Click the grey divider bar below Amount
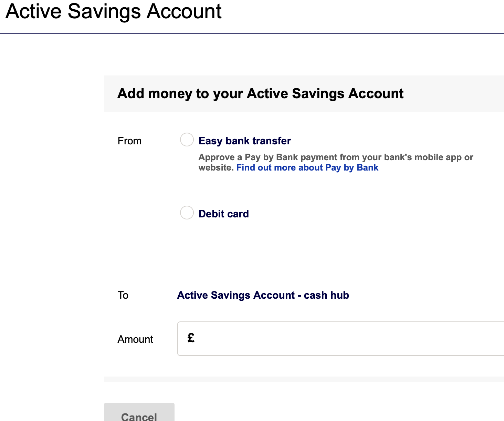Screen dimensions: 504x421 [x=303, y=379]
